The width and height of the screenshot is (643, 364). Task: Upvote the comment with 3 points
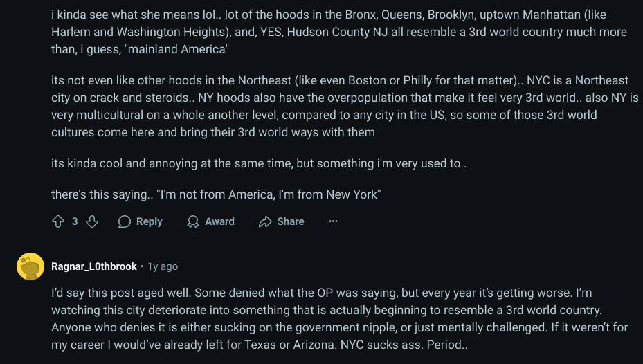click(58, 221)
